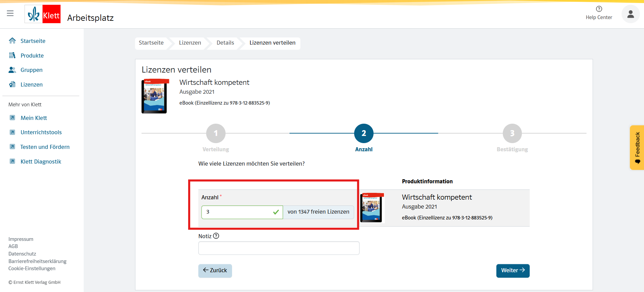Go to Produkte in the sidebar
The width and height of the screenshot is (644, 292).
coord(32,56)
